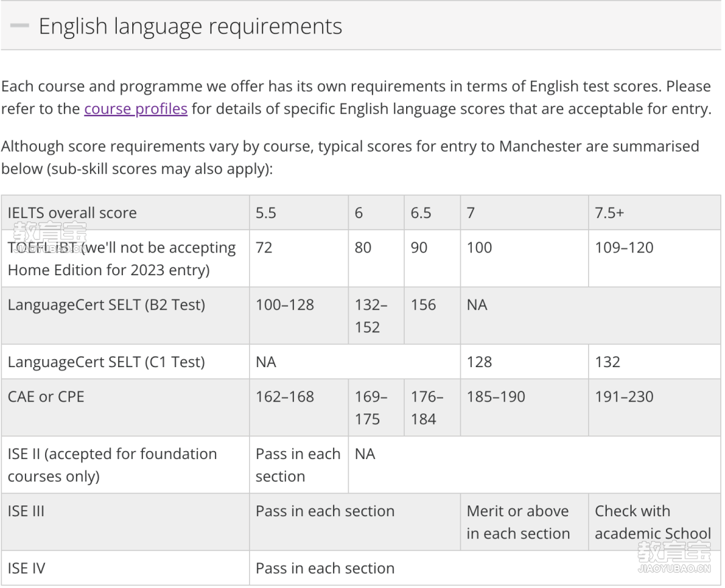Screen dimensions: 725x588
Task: Click the CAE 176–184 cell
Action: pos(432,407)
